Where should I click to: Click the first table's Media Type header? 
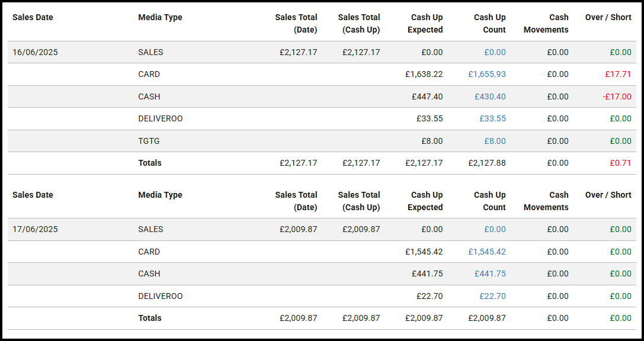(x=160, y=17)
